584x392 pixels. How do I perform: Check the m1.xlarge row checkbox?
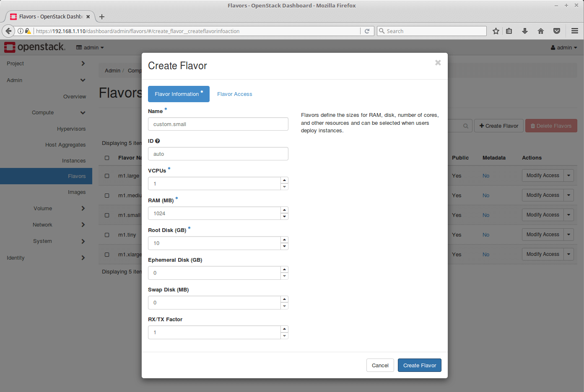(107, 255)
